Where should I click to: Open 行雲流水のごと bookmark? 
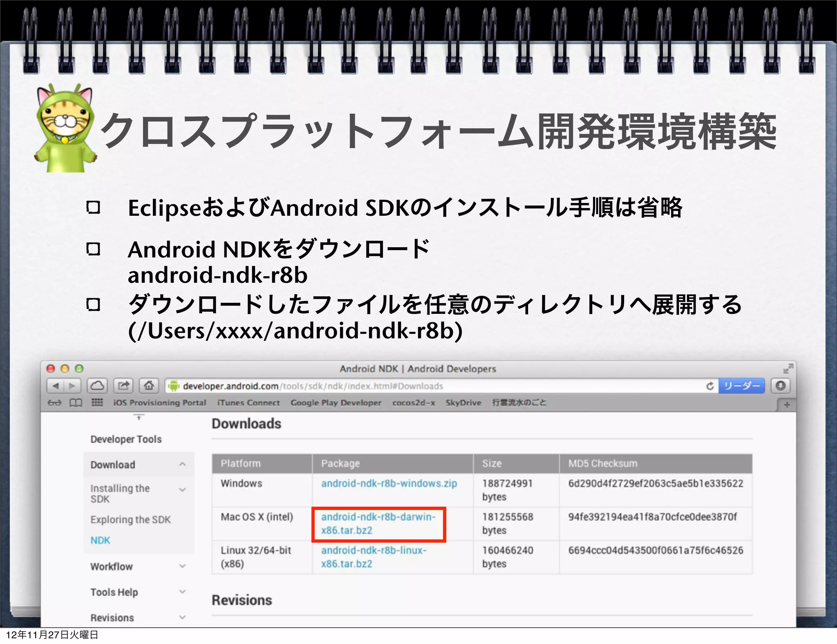[519, 403]
